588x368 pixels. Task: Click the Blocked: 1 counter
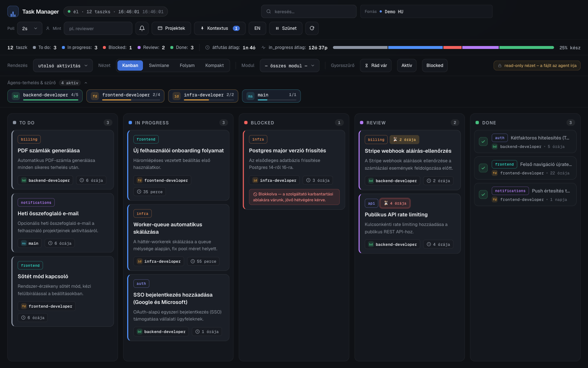(x=117, y=47)
